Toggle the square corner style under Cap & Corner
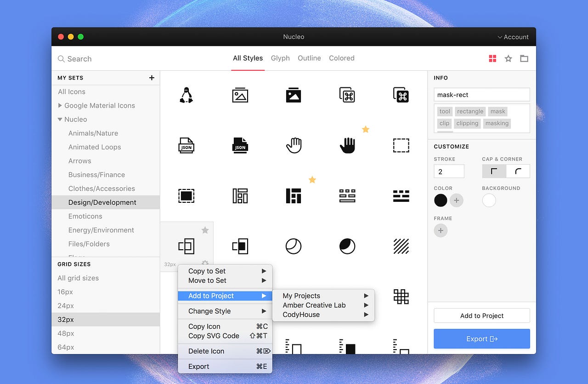The height and width of the screenshot is (384, 588). (x=494, y=171)
